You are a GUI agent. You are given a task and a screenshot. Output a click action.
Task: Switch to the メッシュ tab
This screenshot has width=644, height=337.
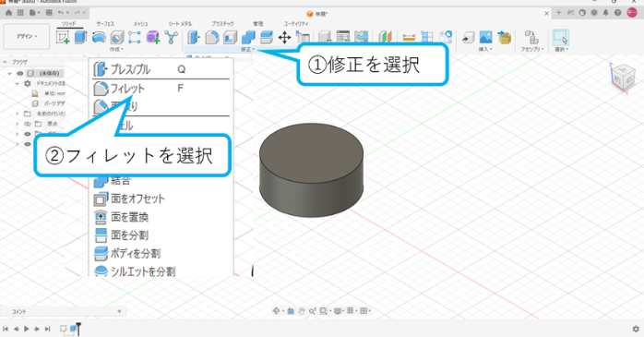[140, 24]
